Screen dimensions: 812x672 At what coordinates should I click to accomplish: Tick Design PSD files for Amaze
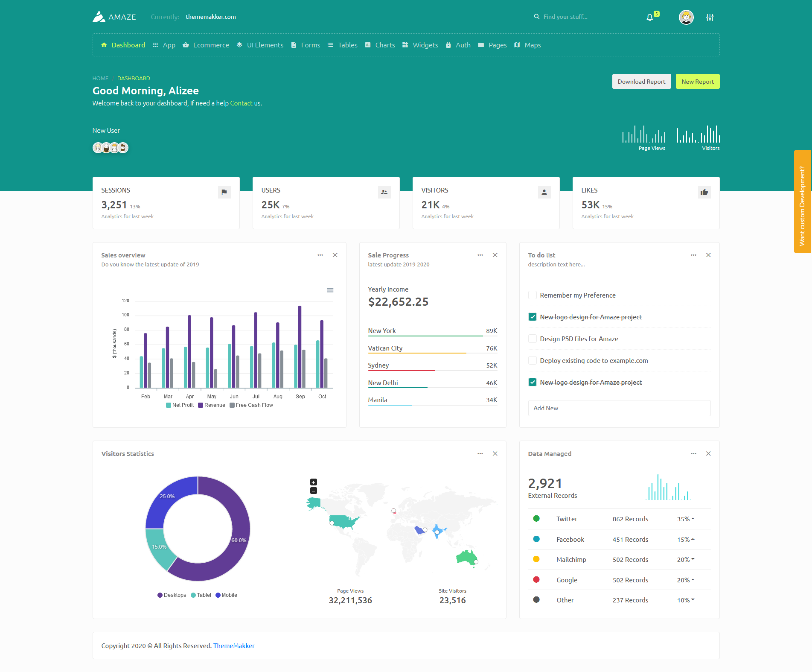point(532,339)
